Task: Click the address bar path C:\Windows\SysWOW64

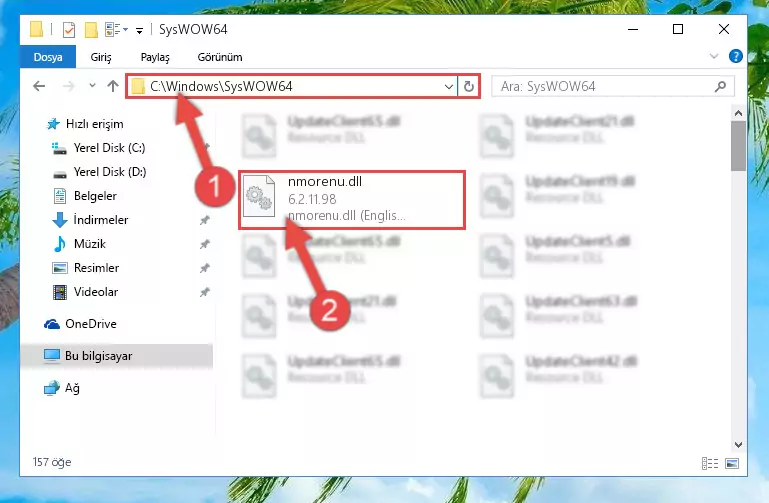Action: tap(221, 86)
